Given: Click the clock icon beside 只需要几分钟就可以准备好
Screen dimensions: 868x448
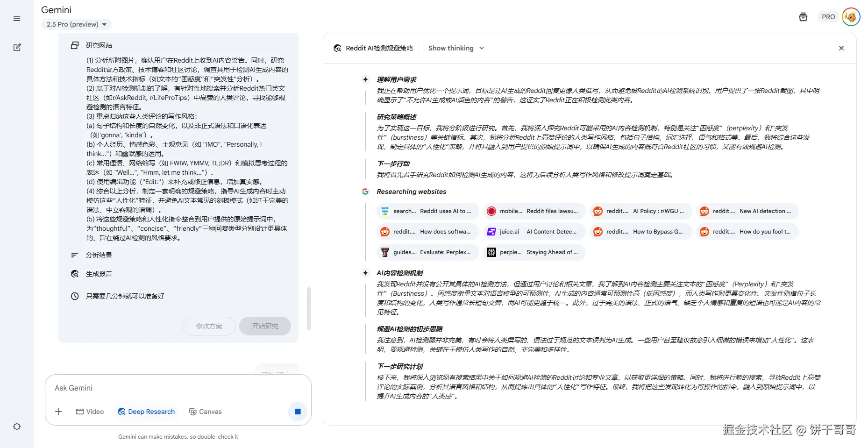Looking at the screenshot, I should click(75, 296).
